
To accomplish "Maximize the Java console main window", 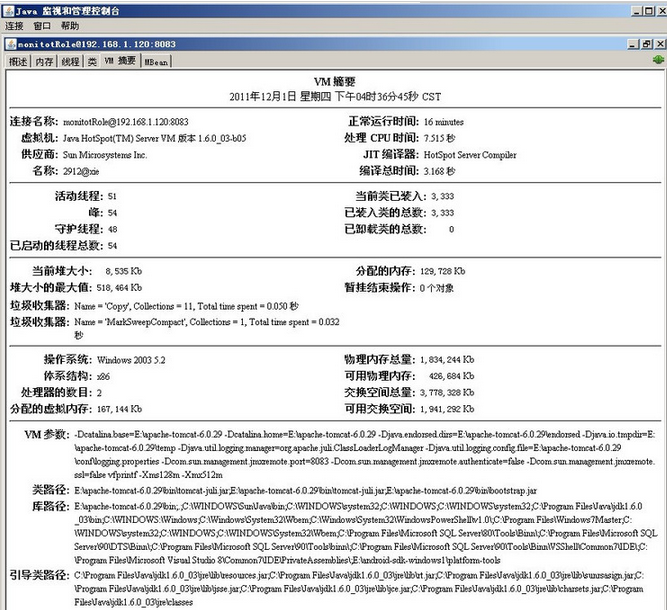I will pos(650,11).
